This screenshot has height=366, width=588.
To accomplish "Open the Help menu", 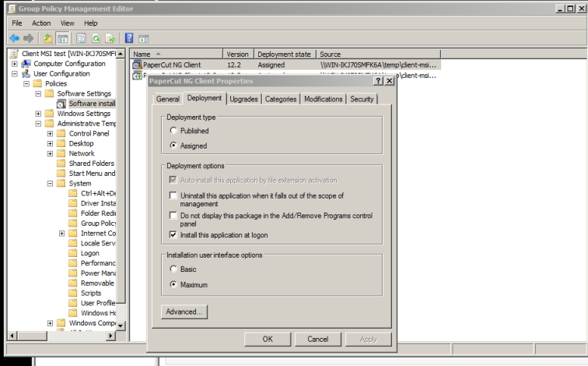I will coord(91,23).
